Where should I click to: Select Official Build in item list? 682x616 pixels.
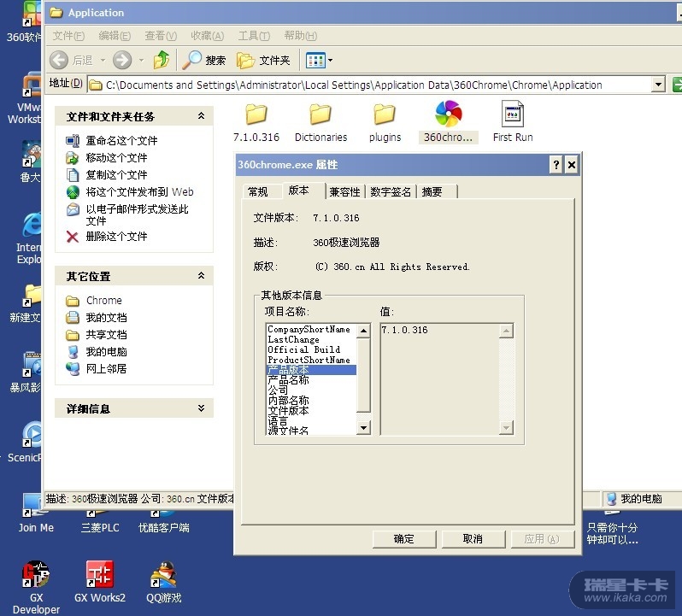pyautogui.click(x=304, y=349)
